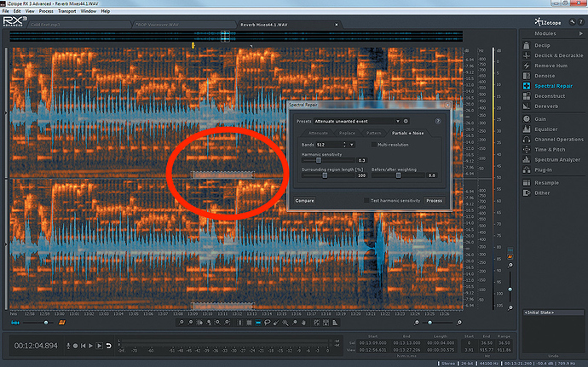Click the Selection Start time field

372,342
